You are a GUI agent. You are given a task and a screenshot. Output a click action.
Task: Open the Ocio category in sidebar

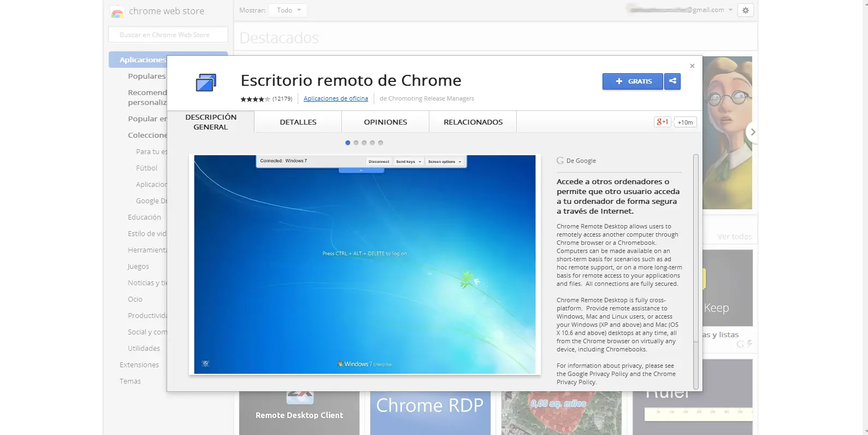(x=135, y=299)
